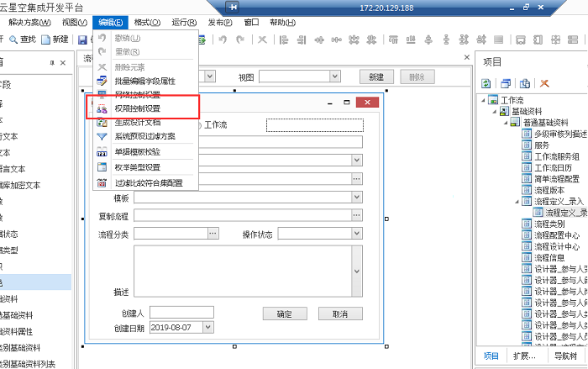The height and width of the screenshot is (369, 588).
Task: Switch to the 扩展... bottom tab
Action: [524, 356]
